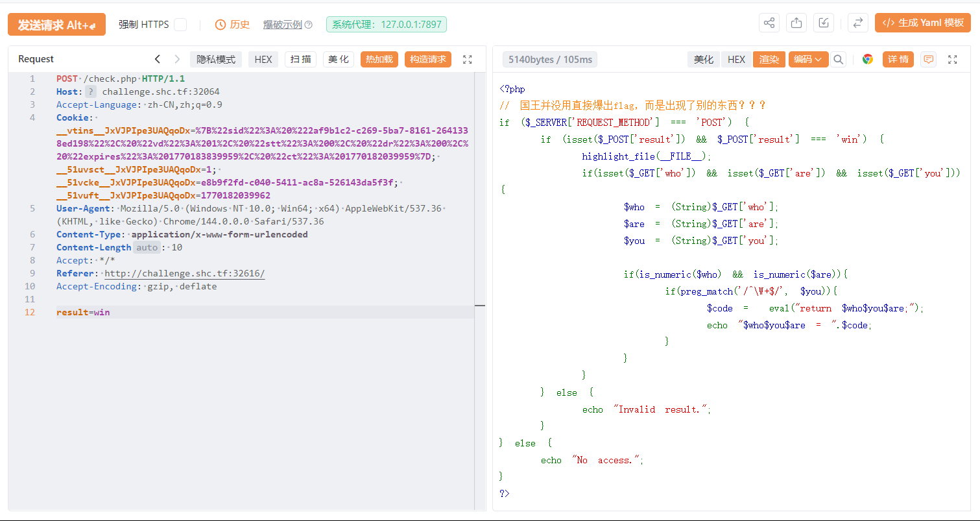Click the 爆破示例 link
This screenshot has height=521, width=980.
pyautogui.click(x=287, y=25)
